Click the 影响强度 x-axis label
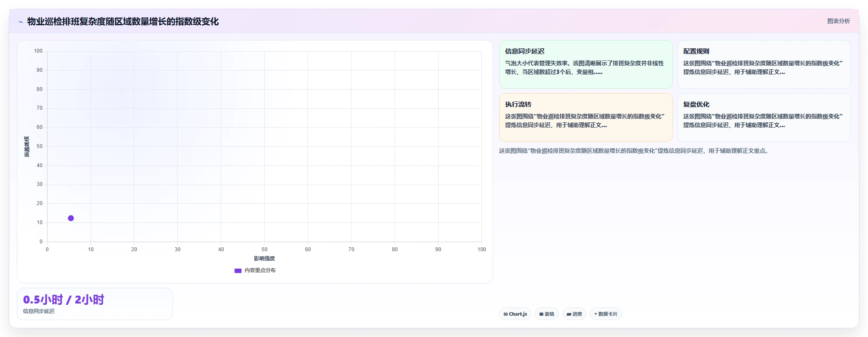Viewport: 868px width, 337px height. point(264,259)
